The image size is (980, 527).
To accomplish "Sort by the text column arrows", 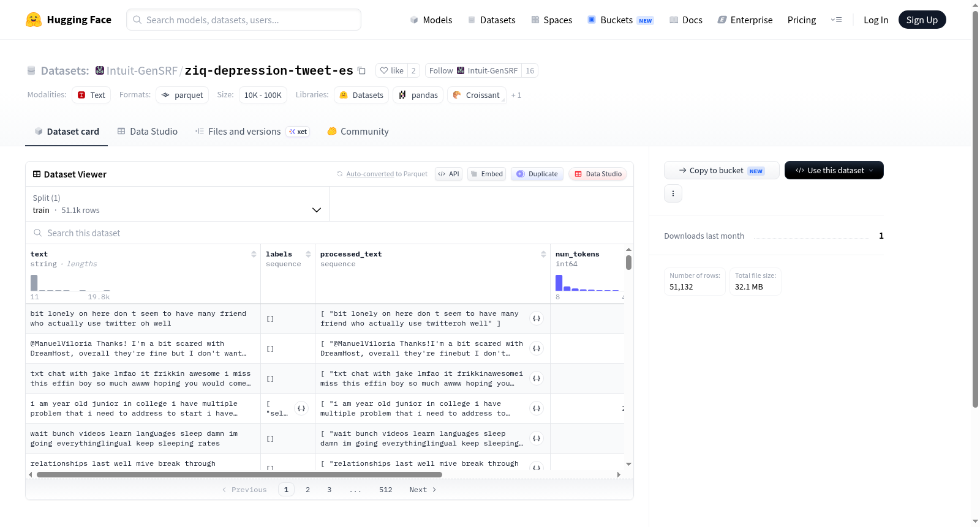I will click(254, 254).
